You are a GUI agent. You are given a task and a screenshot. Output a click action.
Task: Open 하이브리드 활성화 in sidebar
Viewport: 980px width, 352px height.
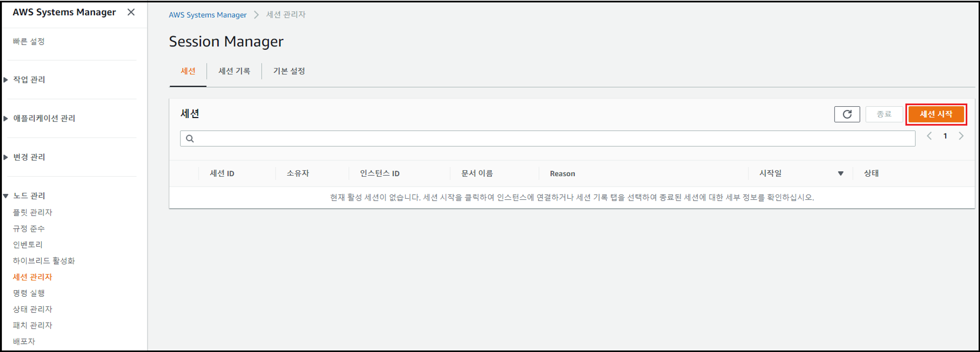click(44, 261)
